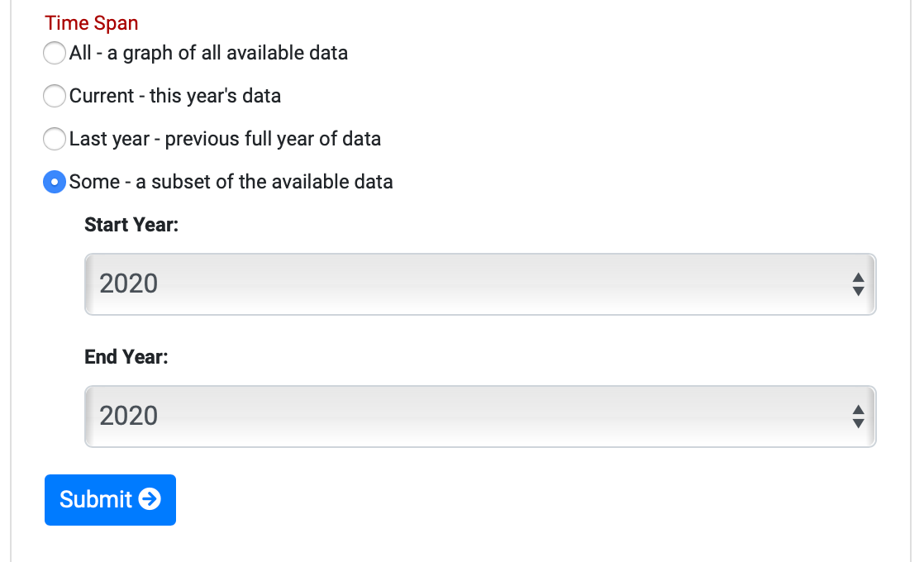Image resolution: width=924 pixels, height=562 pixels.
Task: Click the Start Year stepper arrows
Action: (x=858, y=283)
